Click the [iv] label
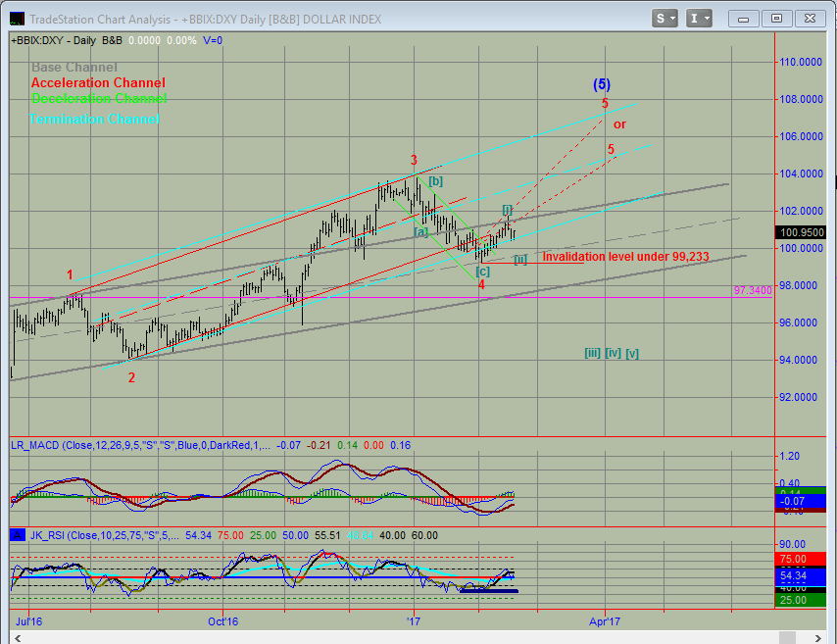 [x=613, y=353]
